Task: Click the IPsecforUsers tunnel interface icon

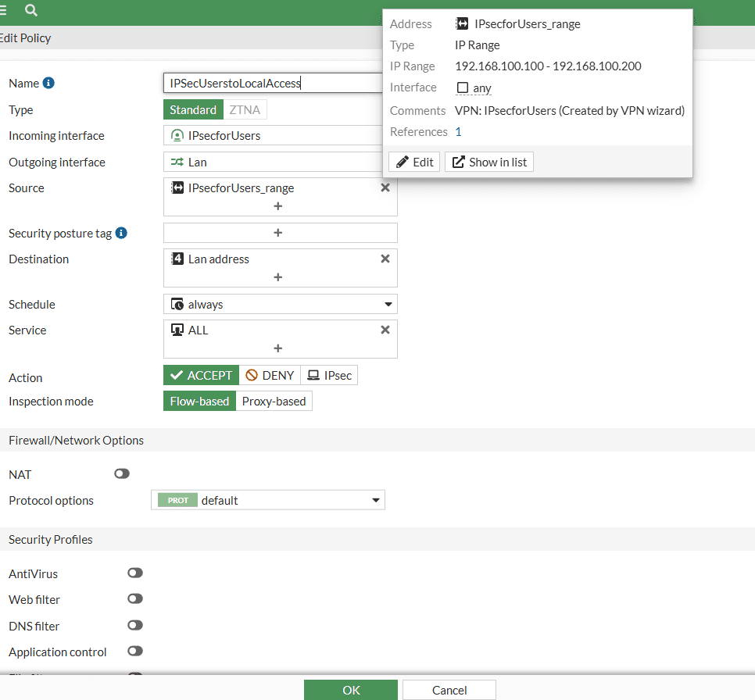Action: pos(177,136)
